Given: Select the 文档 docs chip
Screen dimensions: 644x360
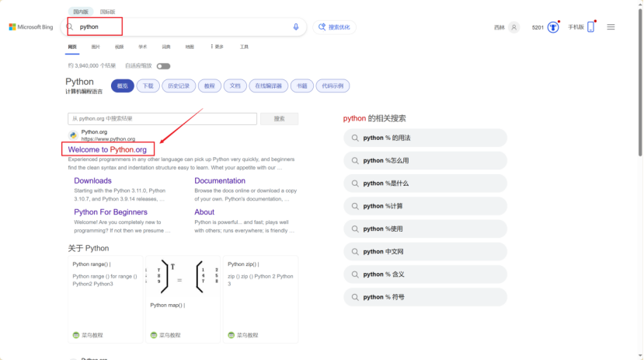Looking at the screenshot, I should (x=235, y=86).
